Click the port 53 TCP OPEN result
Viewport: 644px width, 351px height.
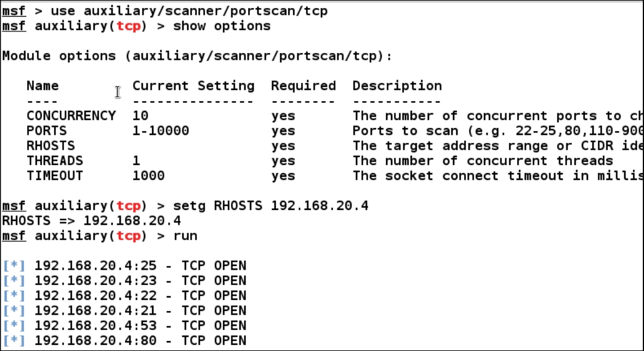(140, 326)
